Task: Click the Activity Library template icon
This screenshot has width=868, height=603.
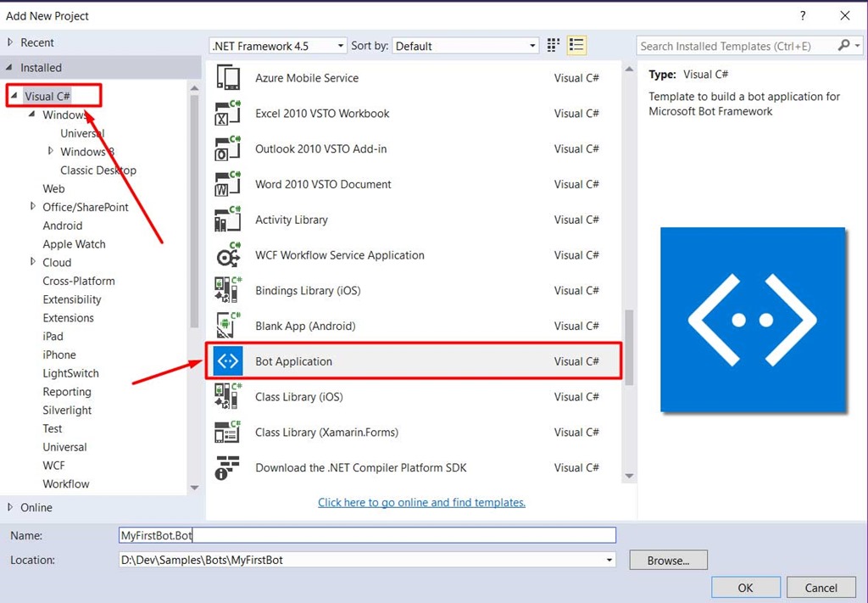Action: coord(226,220)
